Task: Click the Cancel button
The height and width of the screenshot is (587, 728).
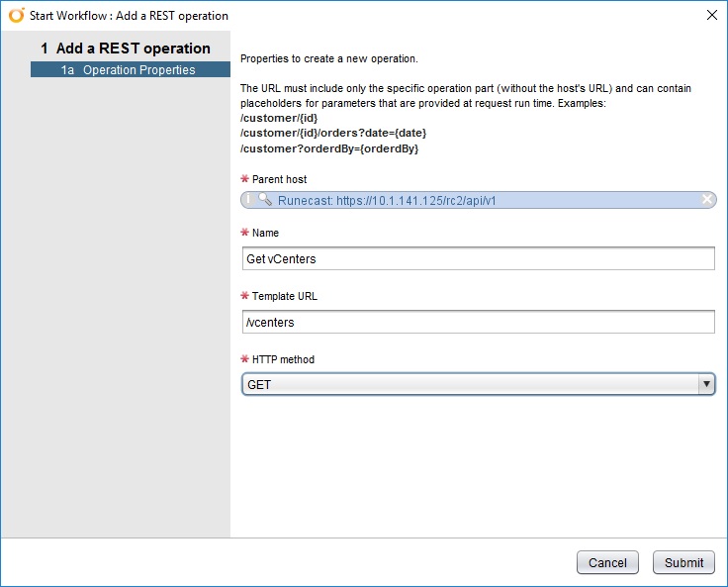Action: [x=607, y=562]
